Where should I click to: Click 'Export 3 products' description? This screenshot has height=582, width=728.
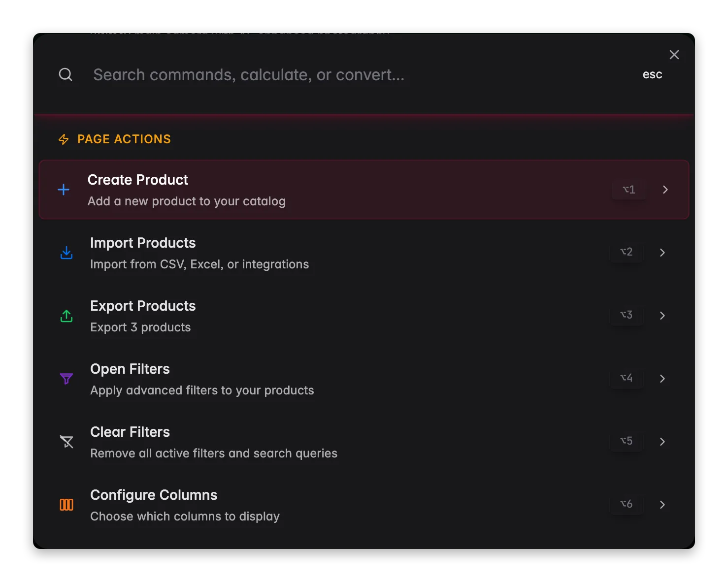click(x=140, y=327)
